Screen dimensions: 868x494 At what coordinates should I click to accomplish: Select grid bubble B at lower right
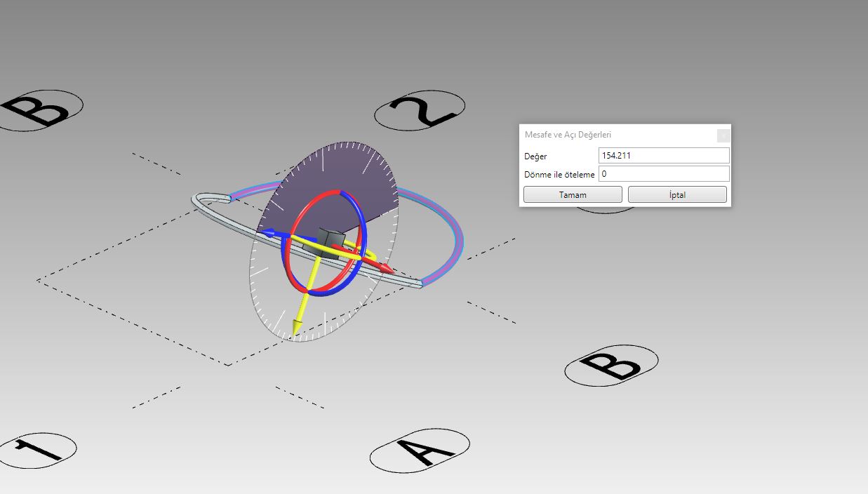pyautogui.click(x=611, y=365)
